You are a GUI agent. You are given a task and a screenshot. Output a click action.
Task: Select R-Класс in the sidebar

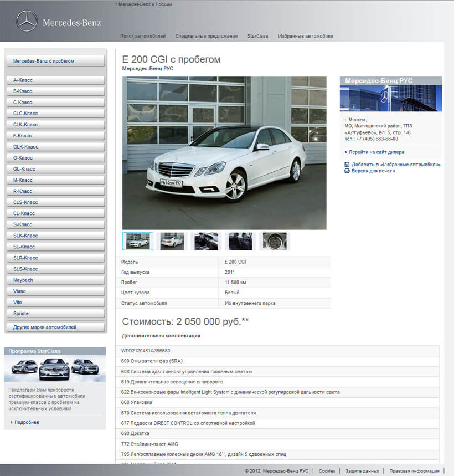[55, 191]
